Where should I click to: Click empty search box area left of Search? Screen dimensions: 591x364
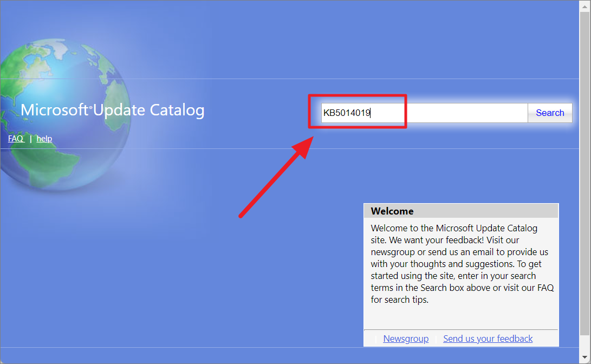click(x=467, y=113)
